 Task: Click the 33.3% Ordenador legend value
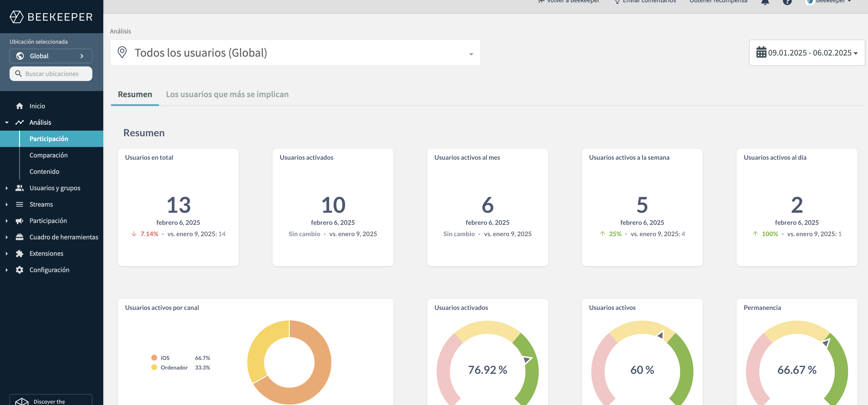click(x=202, y=367)
